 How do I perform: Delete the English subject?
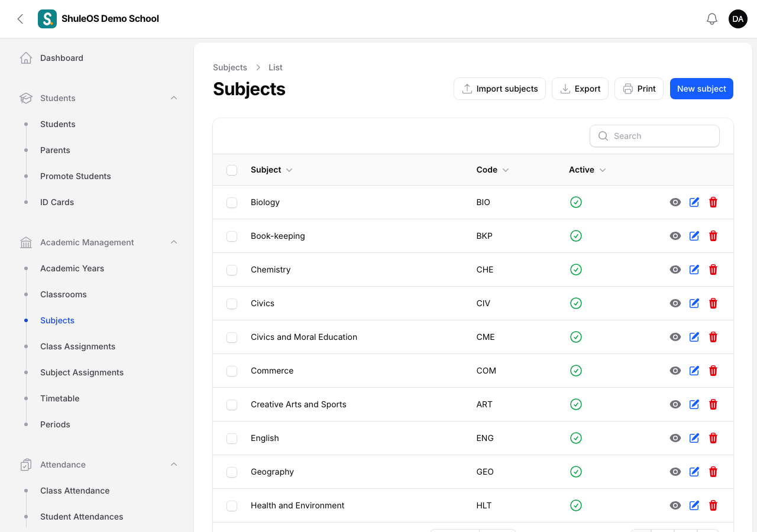click(713, 438)
